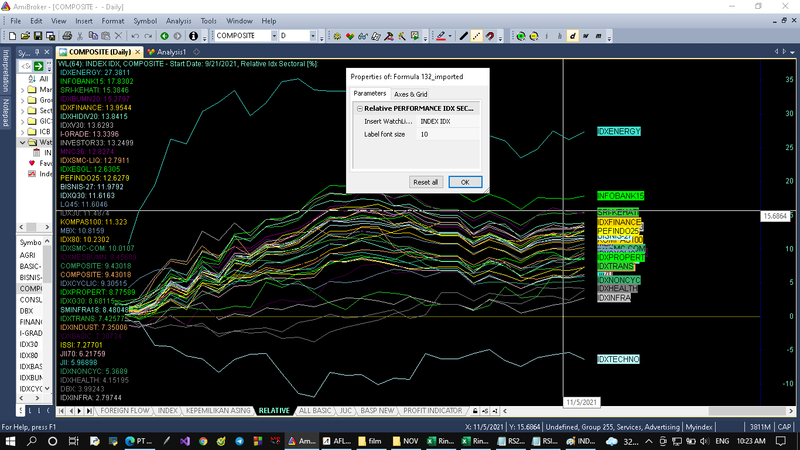Select IDX30 in the symbol list

point(29,344)
